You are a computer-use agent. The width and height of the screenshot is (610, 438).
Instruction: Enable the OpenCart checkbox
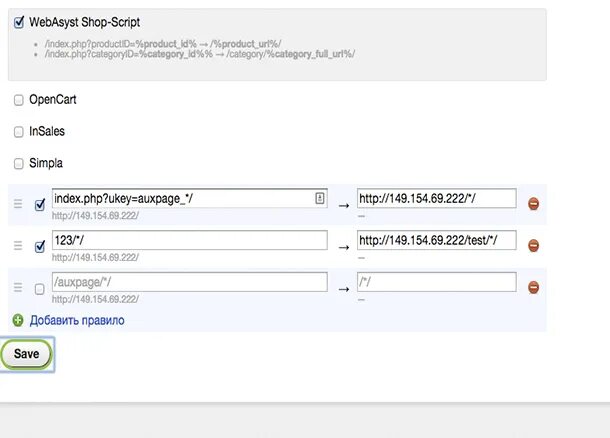tap(19, 100)
